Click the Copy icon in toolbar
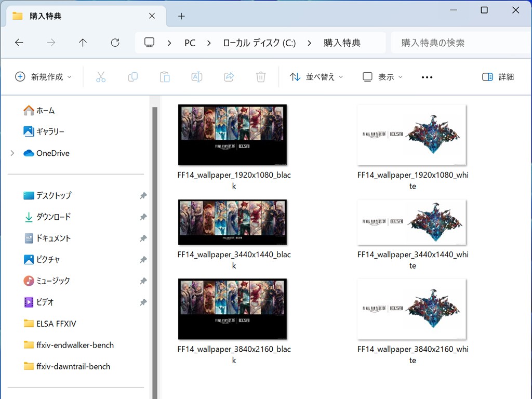The image size is (532, 399). pyautogui.click(x=132, y=77)
